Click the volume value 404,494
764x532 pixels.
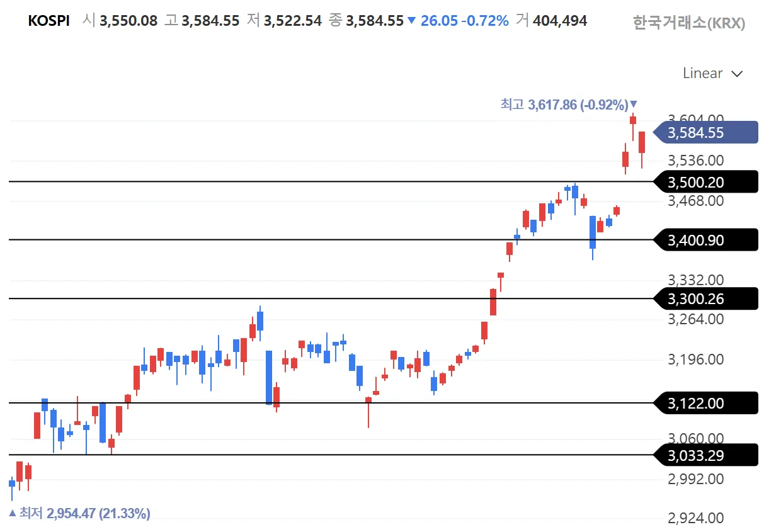coord(559,21)
